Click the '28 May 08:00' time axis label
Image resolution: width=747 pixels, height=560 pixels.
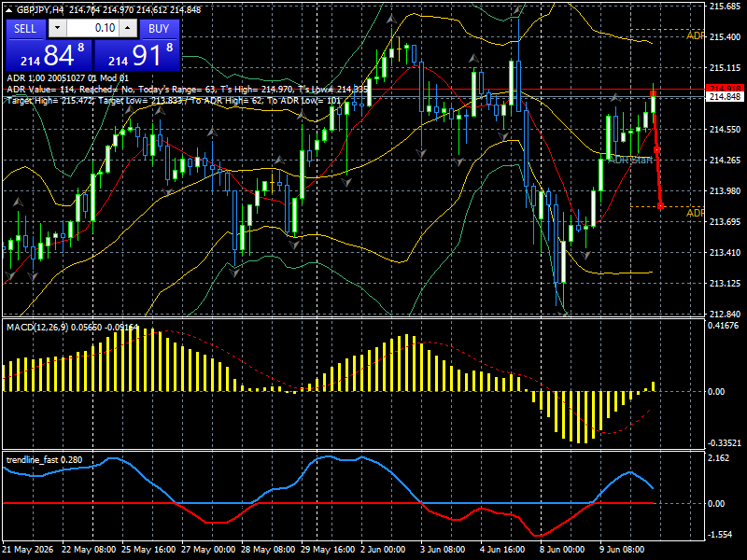tap(268, 549)
